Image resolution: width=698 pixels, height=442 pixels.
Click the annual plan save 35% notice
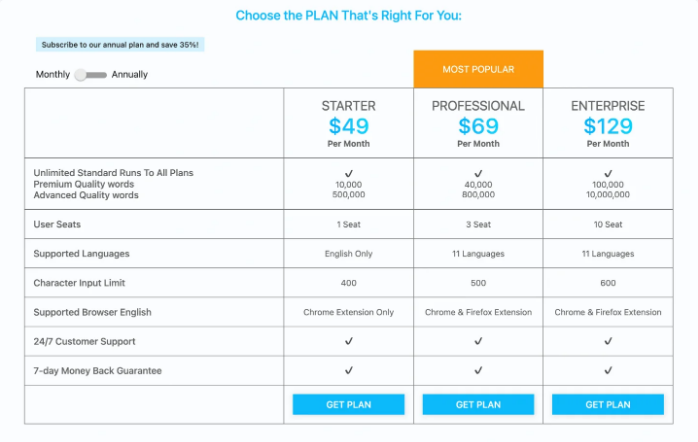(120, 45)
